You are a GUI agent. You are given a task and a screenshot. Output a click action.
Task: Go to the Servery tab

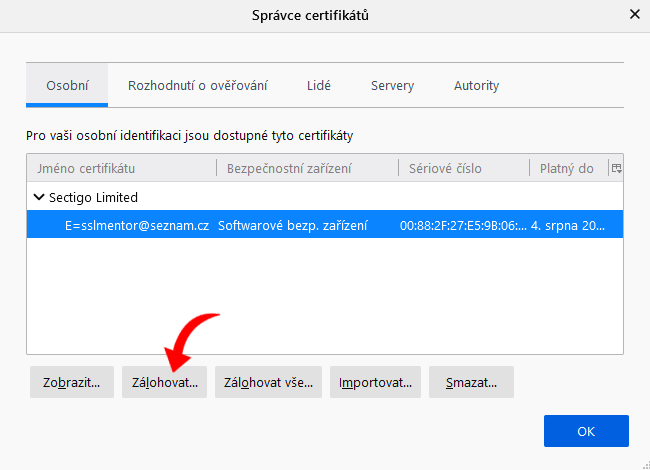pos(392,86)
